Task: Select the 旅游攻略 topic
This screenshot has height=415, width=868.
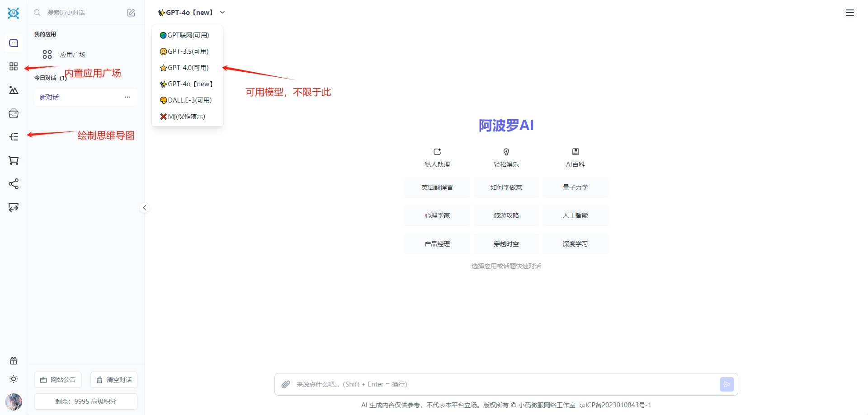Action: [x=506, y=215]
